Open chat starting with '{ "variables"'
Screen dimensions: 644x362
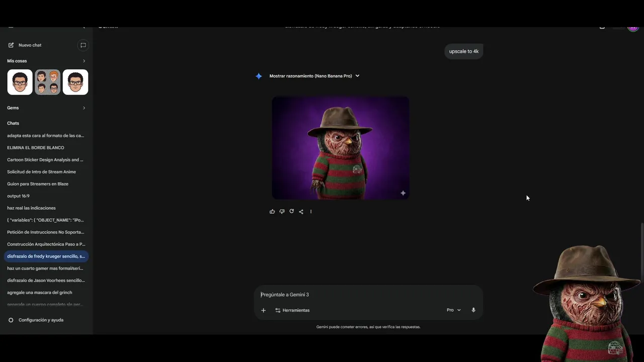tap(46, 220)
